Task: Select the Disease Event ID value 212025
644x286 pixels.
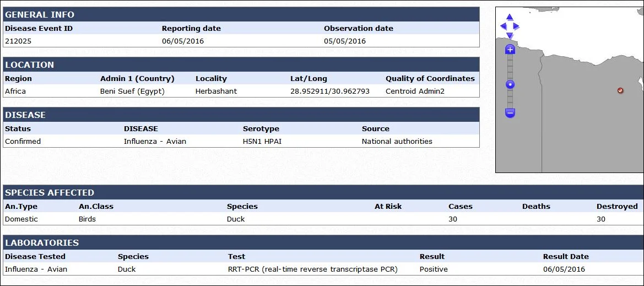Action: 18,41
